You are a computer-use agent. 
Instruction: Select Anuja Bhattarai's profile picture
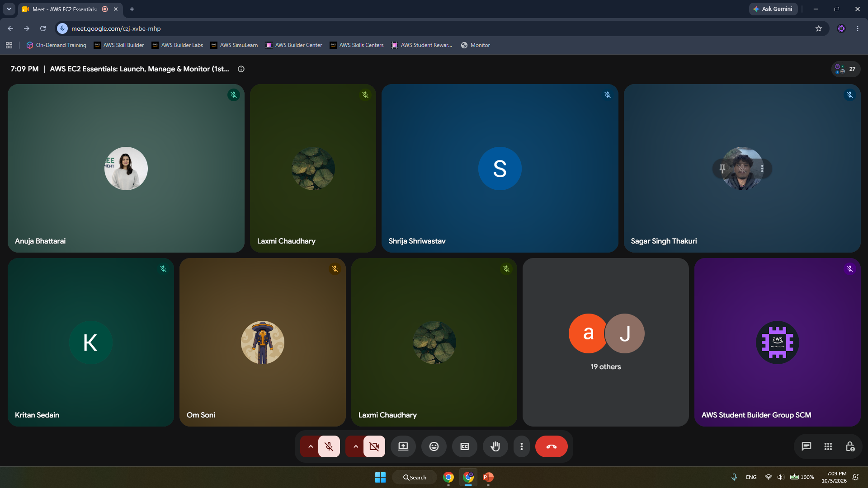pyautogui.click(x=126, y=169)
